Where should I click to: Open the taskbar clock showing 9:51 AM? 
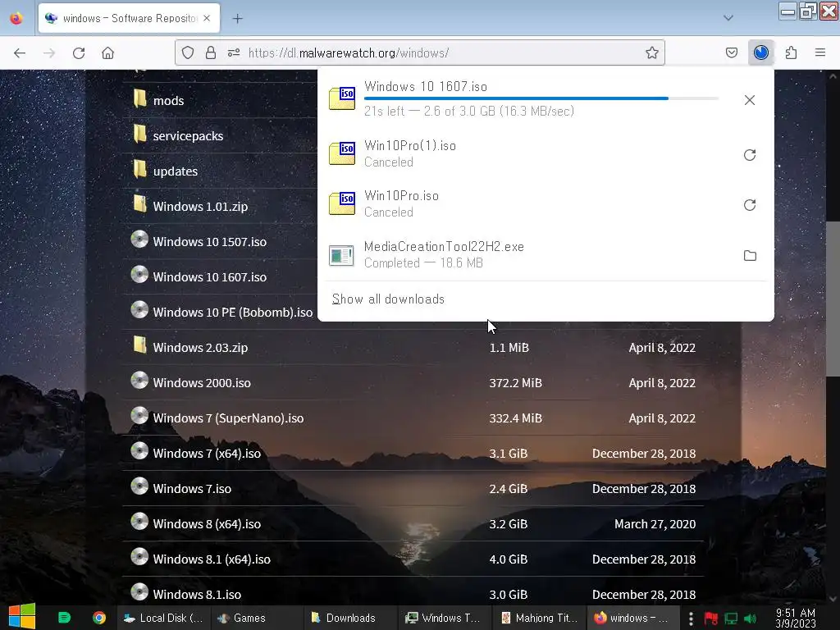pyautogui.click(x=795, y=618)
